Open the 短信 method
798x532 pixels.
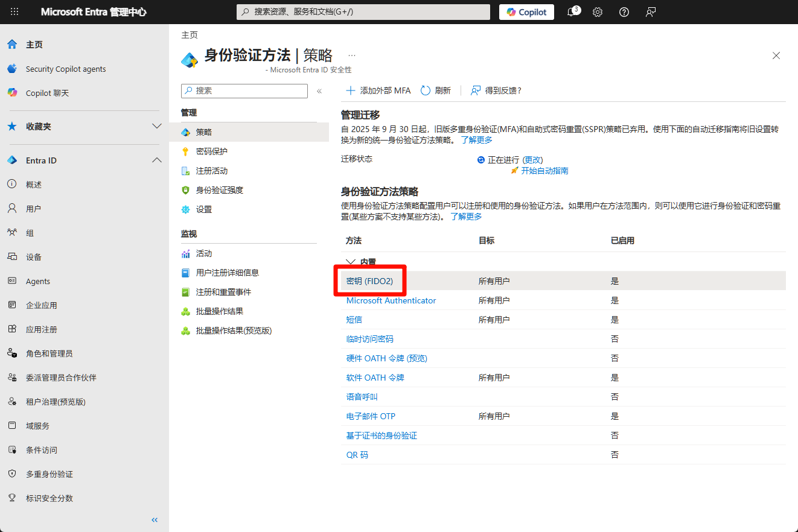(354, 320)
